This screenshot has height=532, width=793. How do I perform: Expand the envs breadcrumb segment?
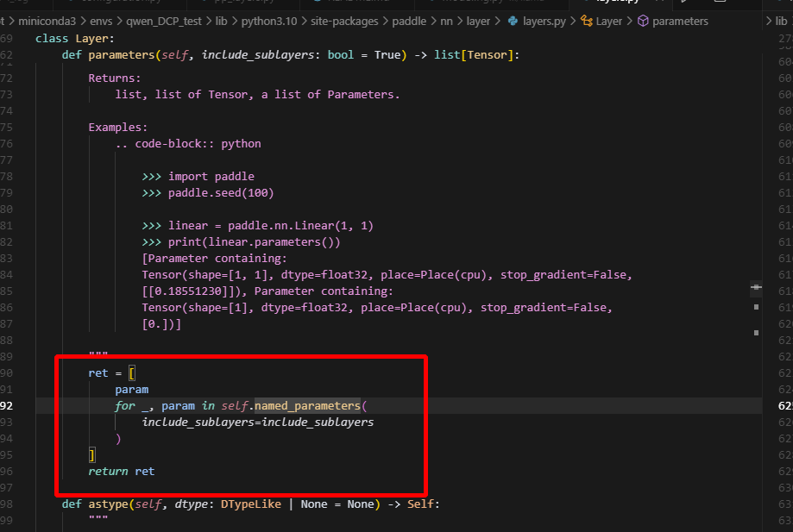[104, 21]
